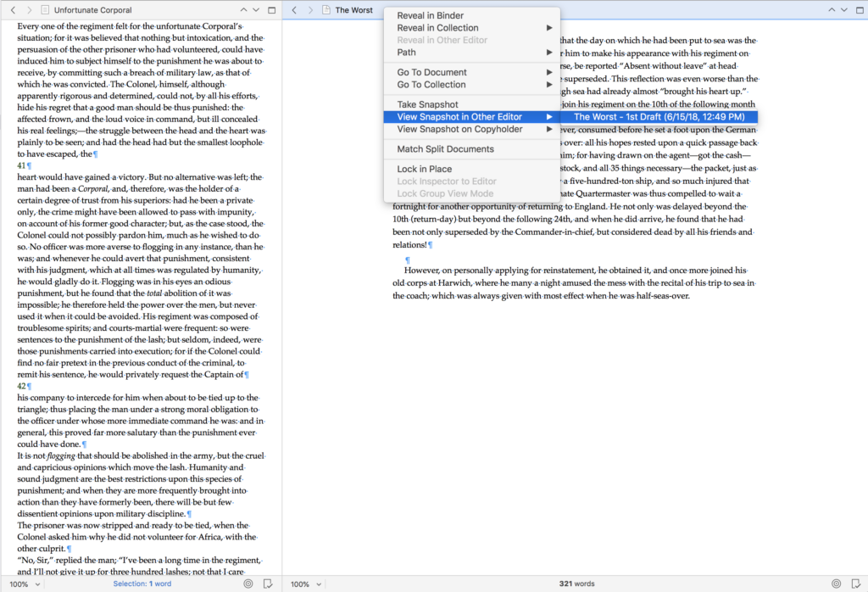This screenshot has width=868, height=592.
Task: Click Selection: 1 word status text
Action: pyautogui.click(x=142, y=584)
